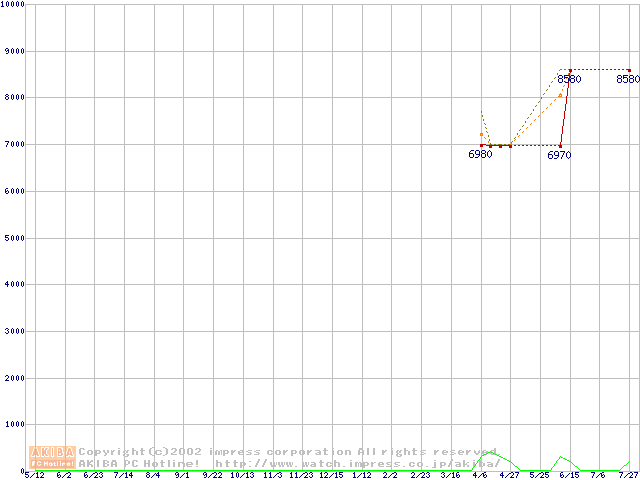Click the 6/15 date on x-axis
Image resolution: width=640 pixels, height=480 pixels.
point(569,476)
